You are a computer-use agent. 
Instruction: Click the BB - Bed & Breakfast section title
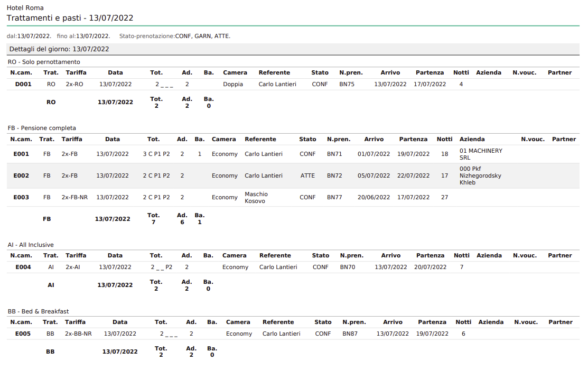click(x=38, y=312)
